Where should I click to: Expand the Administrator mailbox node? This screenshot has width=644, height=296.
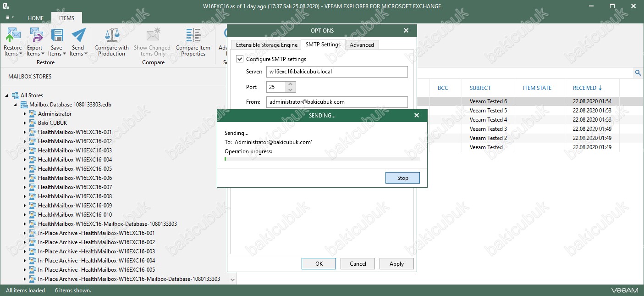(25, 114)
